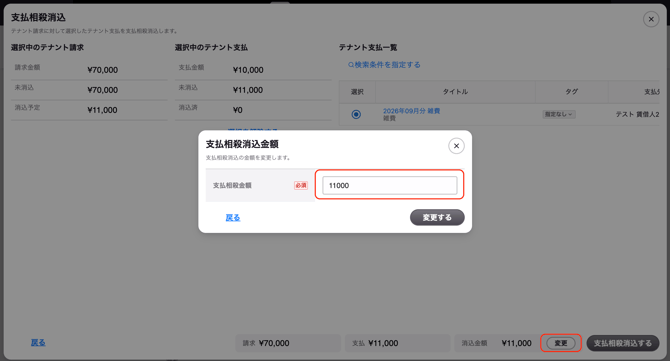
Task: Open 検索条件を指定する search link
Action: click(384, 65)
